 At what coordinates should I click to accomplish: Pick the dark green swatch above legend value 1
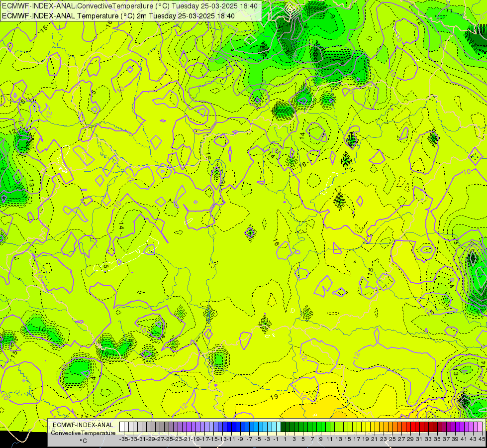[283, 427]
